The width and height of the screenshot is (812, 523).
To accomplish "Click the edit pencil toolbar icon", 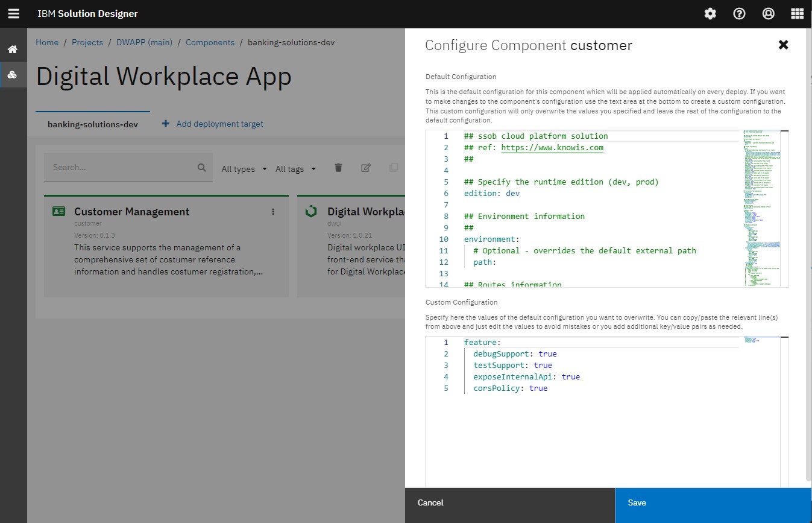I will [366, 168].
